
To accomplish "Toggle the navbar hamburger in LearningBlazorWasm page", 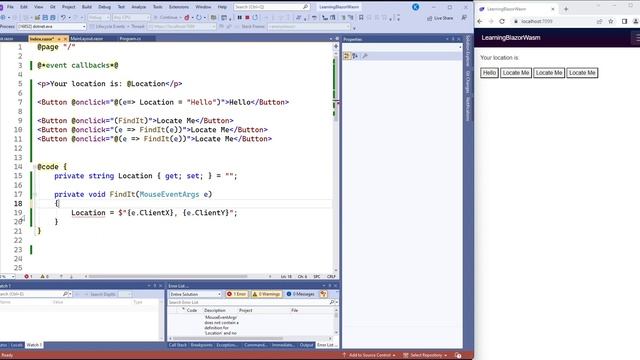I will (x=637, y=38).
